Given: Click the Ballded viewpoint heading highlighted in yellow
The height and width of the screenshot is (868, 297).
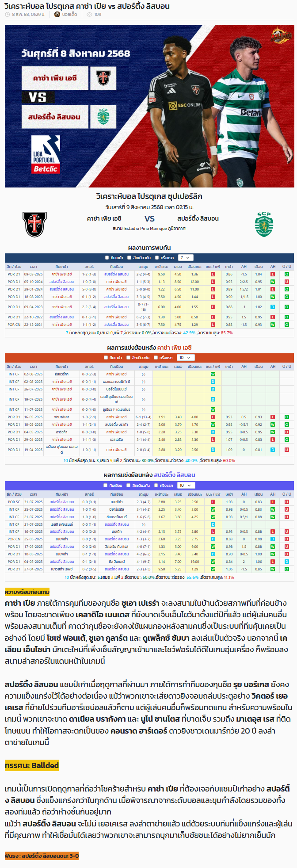Looking at the screenshot, I should pos(32,765).
